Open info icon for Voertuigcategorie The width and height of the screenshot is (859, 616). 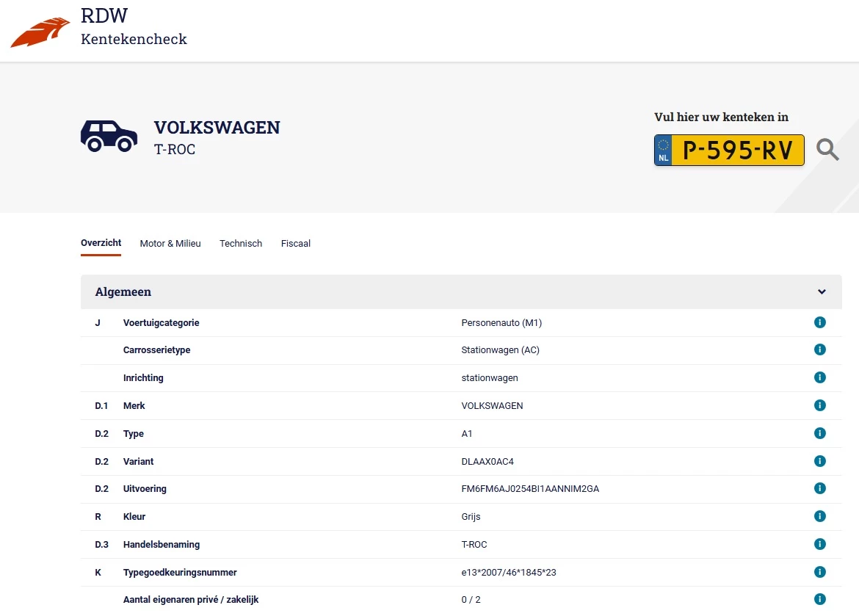click(x=820, y=322)
